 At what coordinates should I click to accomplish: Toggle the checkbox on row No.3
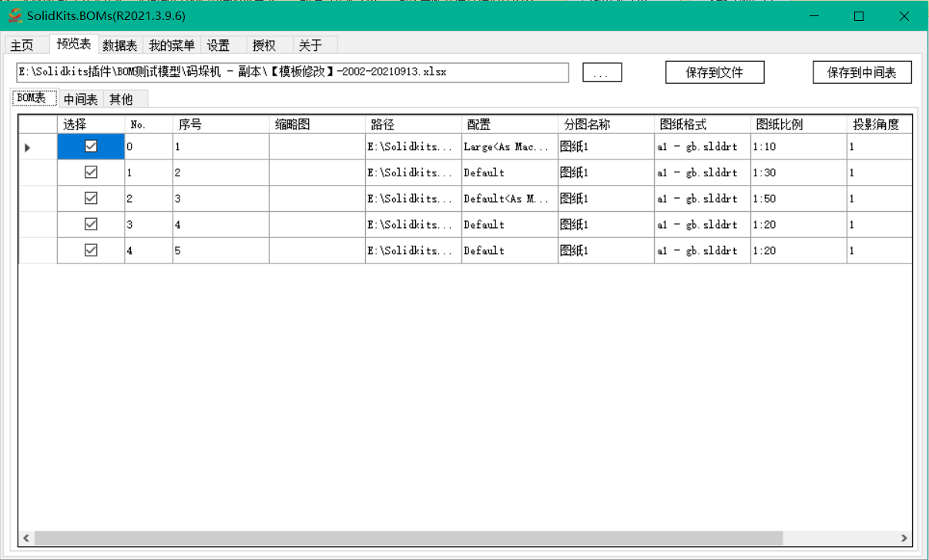pyautogui.click(x=91, y=224)
